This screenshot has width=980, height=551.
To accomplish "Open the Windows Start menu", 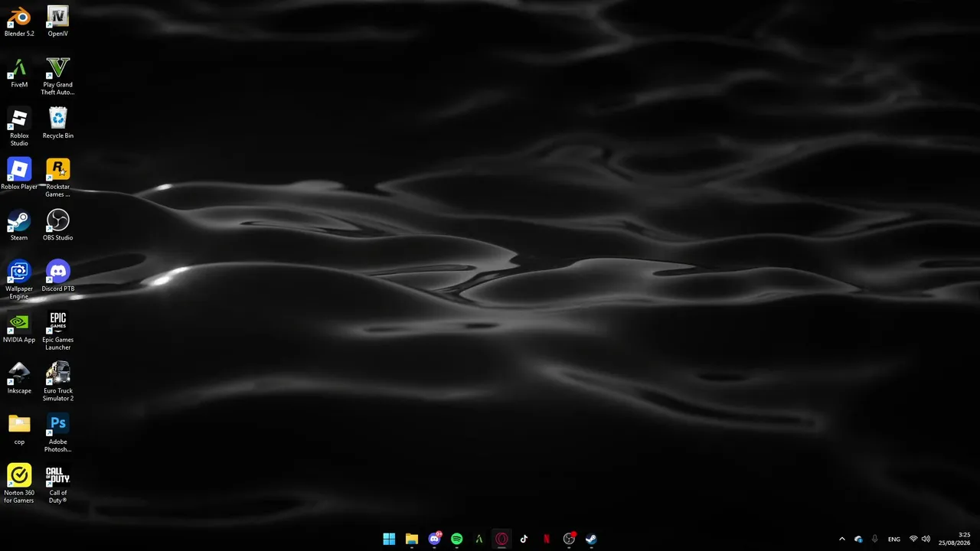I will pos(389,539).
